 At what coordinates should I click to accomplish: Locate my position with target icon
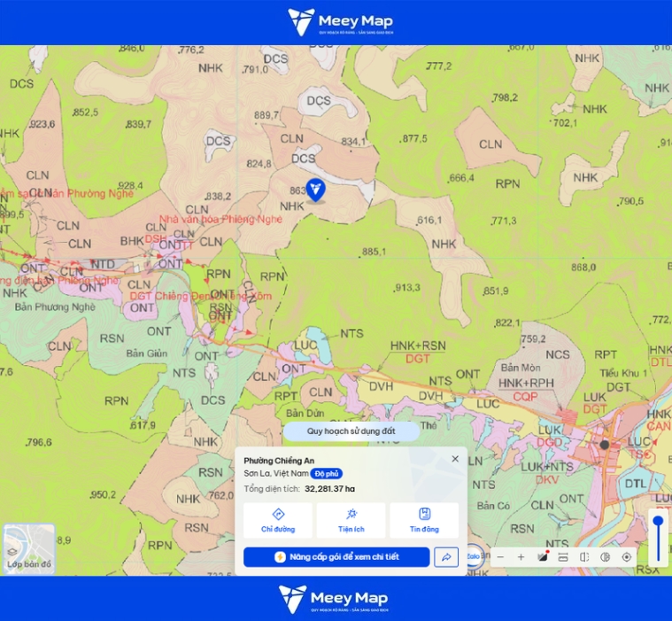coord(627,557)
